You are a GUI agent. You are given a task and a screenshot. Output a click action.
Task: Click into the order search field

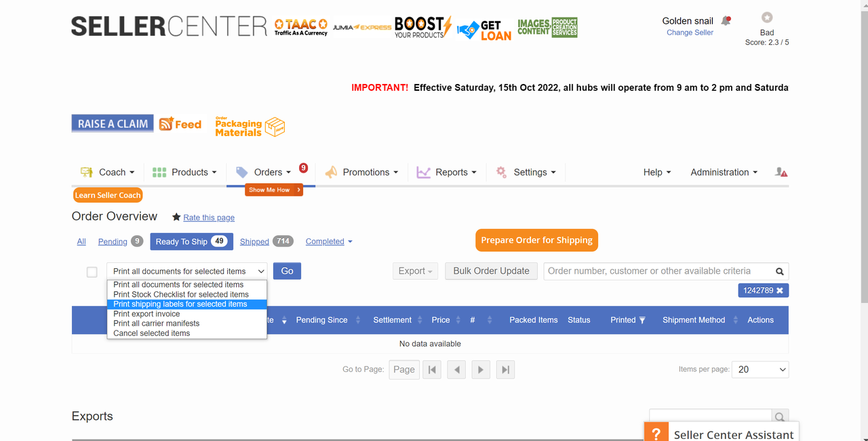click(656, 271)
